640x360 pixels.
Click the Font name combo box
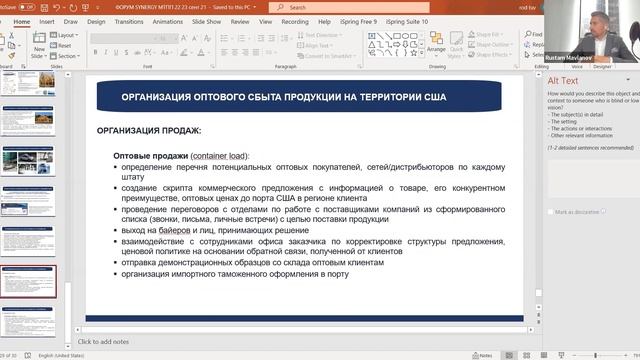coord(124,38)
